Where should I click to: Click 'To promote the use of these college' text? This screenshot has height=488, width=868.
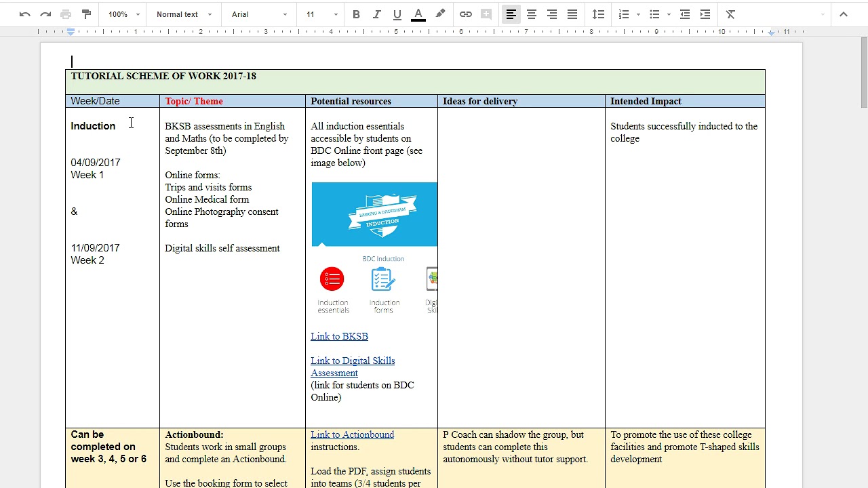(x=681, y=434)
